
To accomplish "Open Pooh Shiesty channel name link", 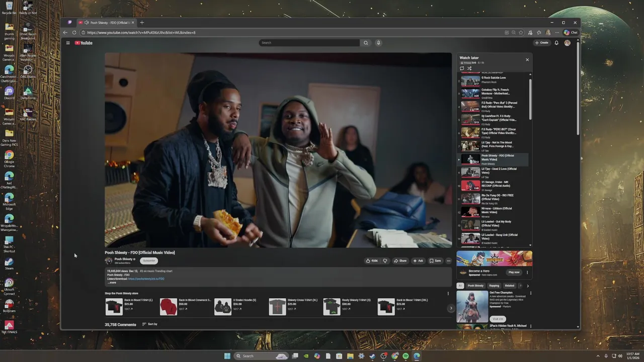I will (x=123, y=259).
